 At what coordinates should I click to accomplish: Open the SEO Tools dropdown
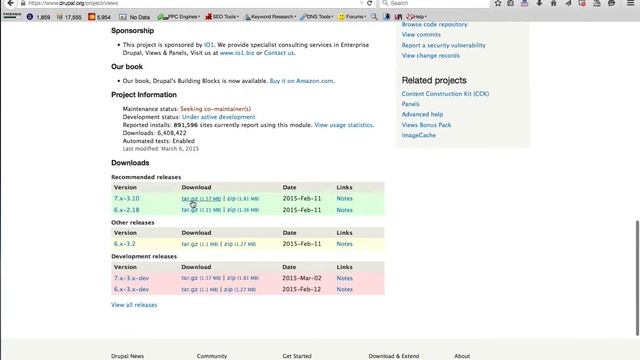(222, 17)
